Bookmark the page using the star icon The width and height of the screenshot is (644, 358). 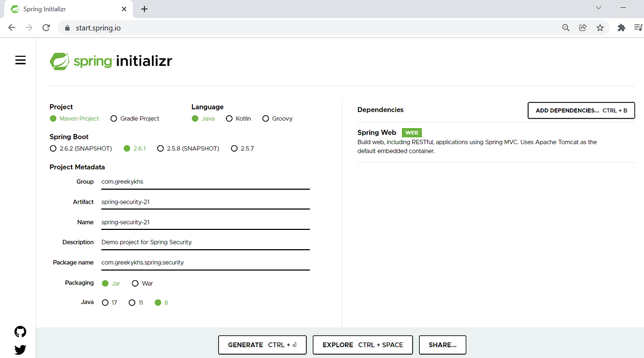click(x=600, y=27)
